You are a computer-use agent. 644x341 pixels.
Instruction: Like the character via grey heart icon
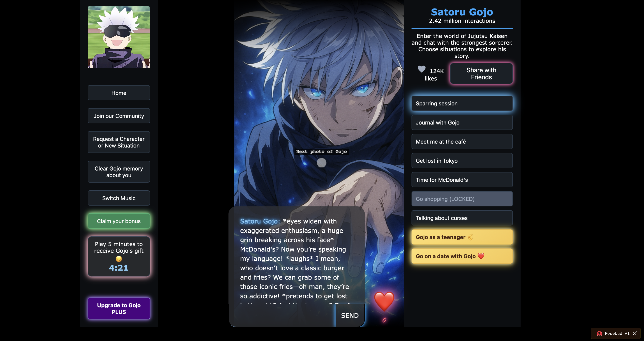[x=421, y=69]
